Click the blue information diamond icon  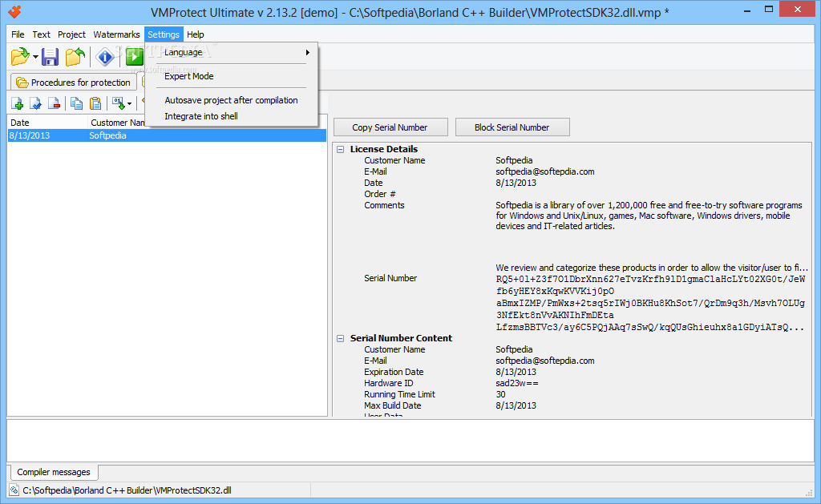coord(105,57)
